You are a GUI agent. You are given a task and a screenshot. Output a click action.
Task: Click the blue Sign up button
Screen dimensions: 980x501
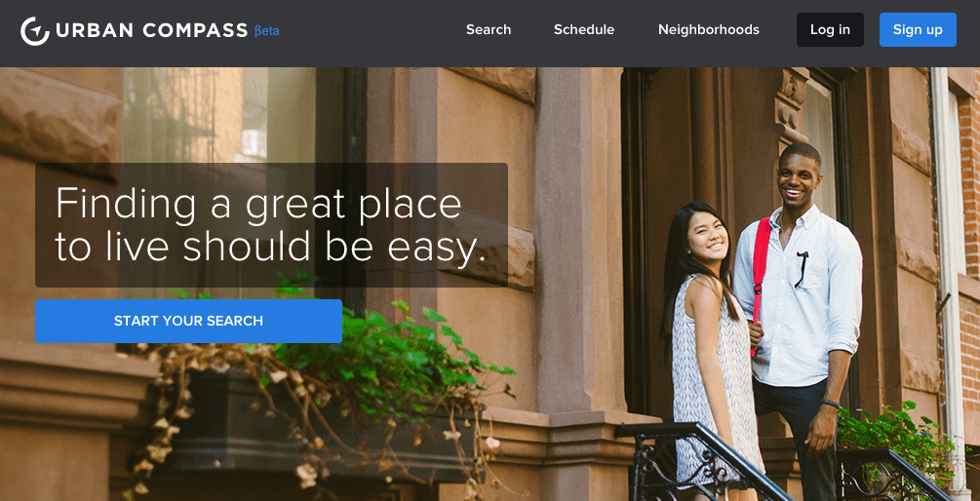(x=918, y=30)
